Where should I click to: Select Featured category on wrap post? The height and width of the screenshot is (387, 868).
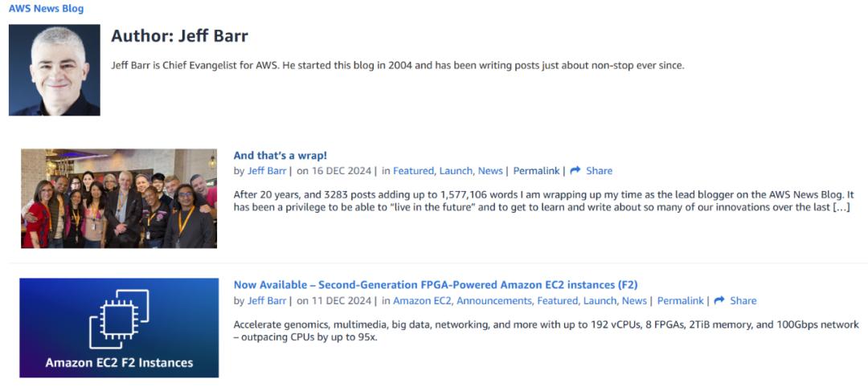[x=413, y=171]
